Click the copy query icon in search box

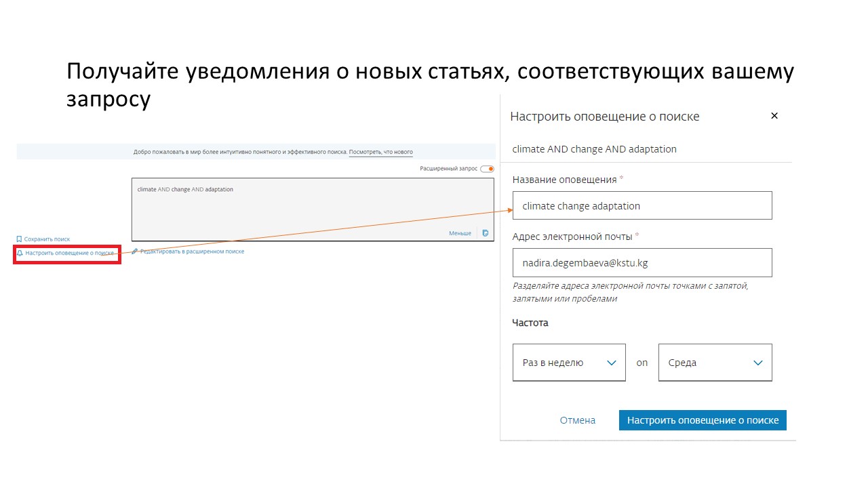click(x=485, y=233)
